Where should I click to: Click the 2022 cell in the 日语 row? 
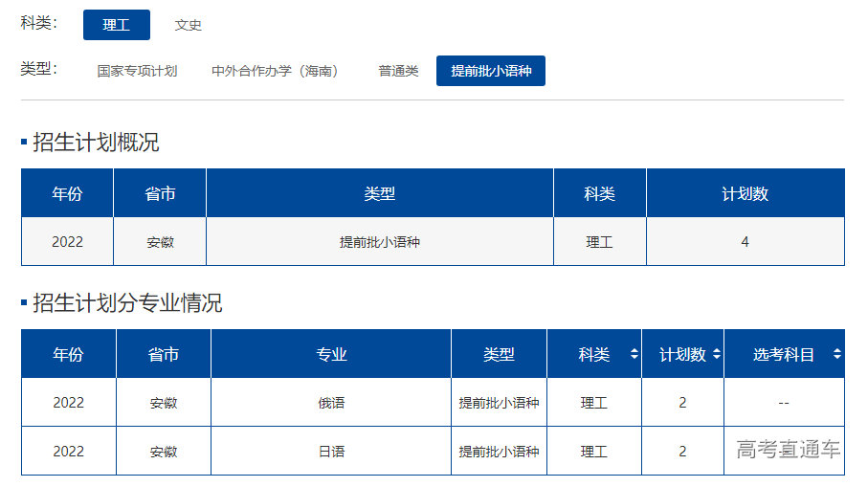click(x=69, y=451)
